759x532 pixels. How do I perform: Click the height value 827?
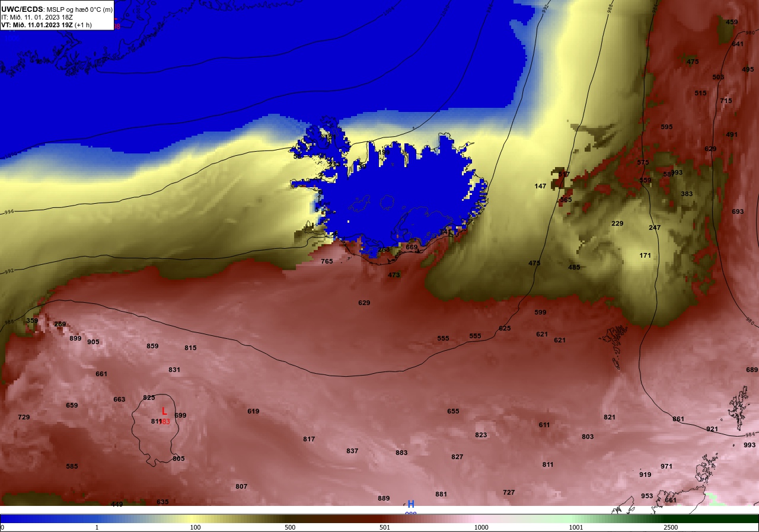click(x=457, y=457)
